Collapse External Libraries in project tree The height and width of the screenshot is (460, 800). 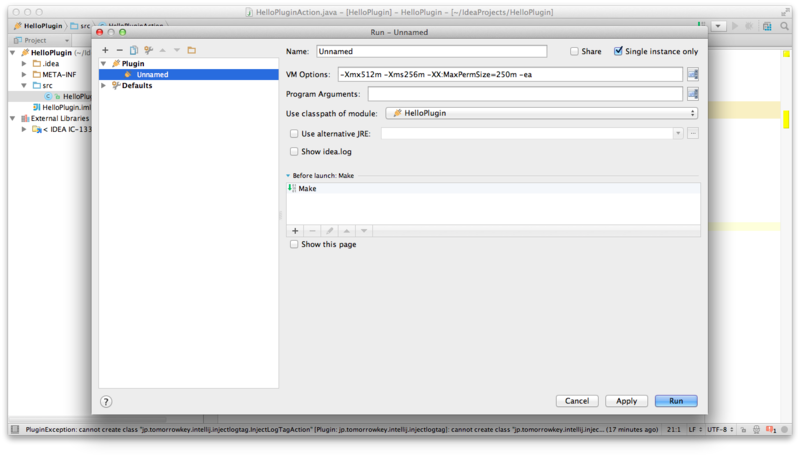click(x=12, y=118)
